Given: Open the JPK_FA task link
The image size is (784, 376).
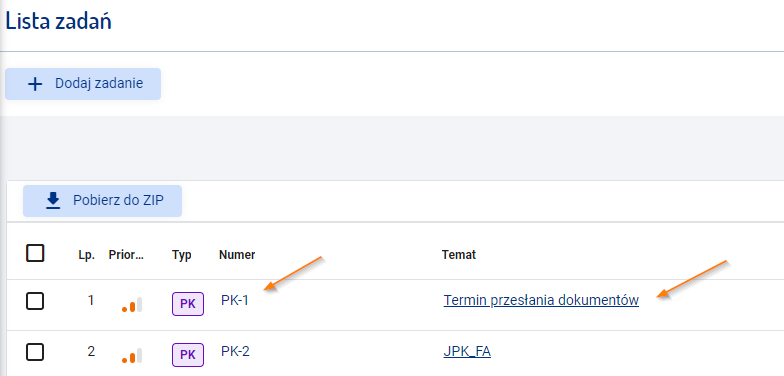Looking at the screenshot, I should coord(467,352).
